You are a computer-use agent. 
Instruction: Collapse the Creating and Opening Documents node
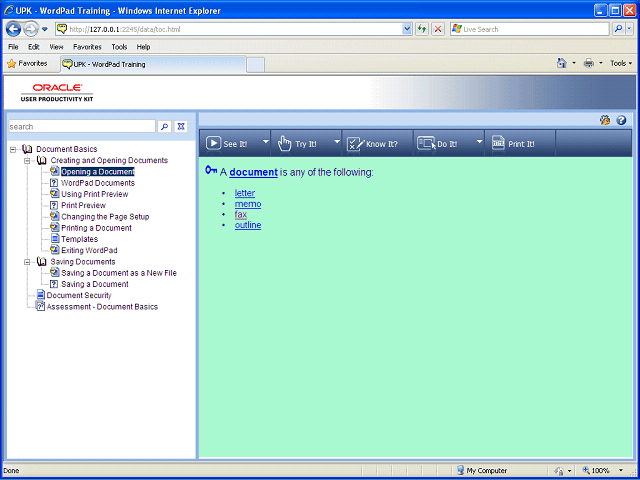[x=27, y=161]
